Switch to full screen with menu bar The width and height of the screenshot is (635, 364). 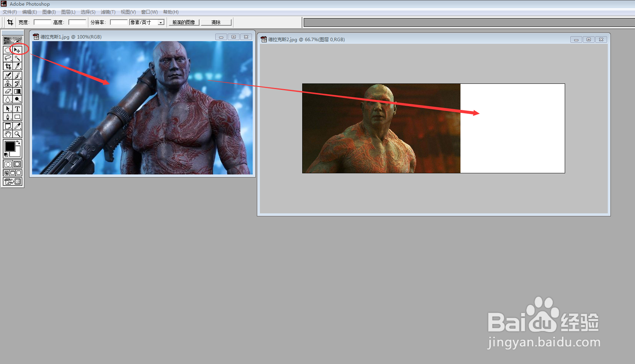[12, 173]
